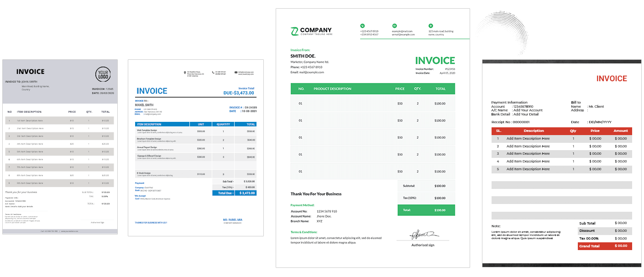The image size is (644, 277).
Task: Click the Signage & Billboard Design item
Action: tap(149, 156)
